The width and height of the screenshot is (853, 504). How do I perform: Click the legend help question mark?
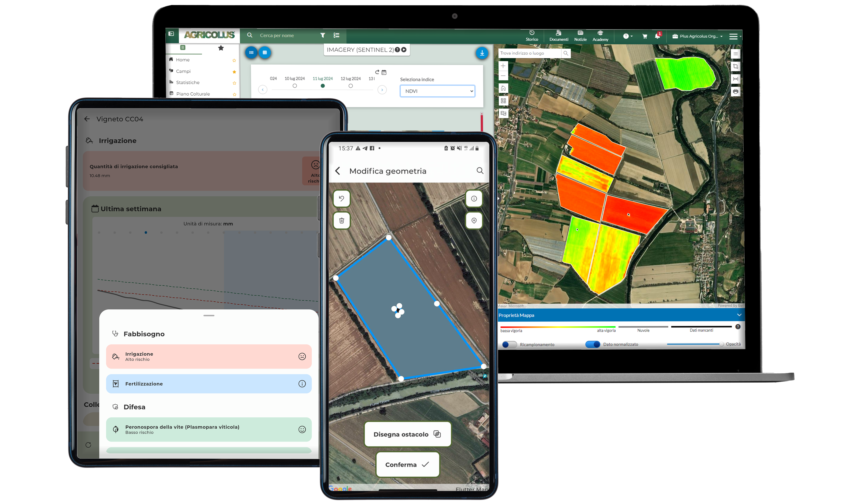(738, 327)
